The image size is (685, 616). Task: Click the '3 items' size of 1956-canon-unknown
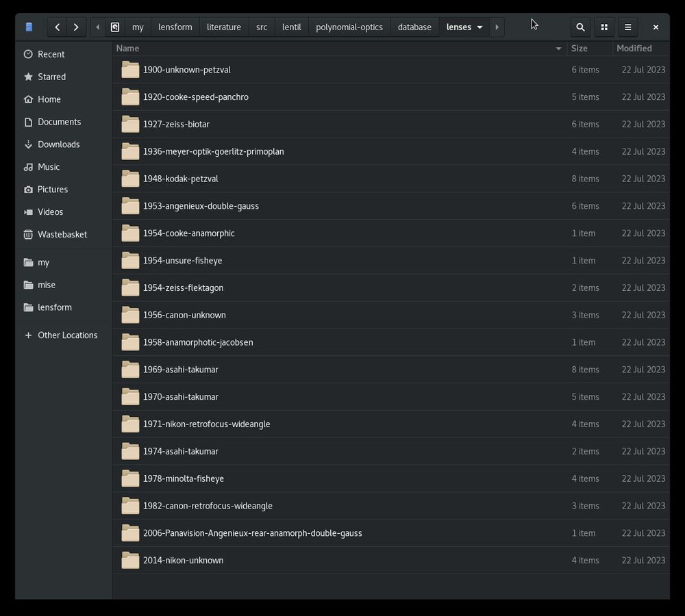point(586,316)
